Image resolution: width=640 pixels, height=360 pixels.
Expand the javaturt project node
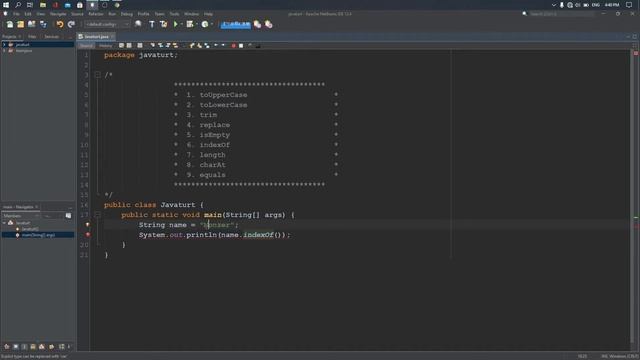coord(4,44)
